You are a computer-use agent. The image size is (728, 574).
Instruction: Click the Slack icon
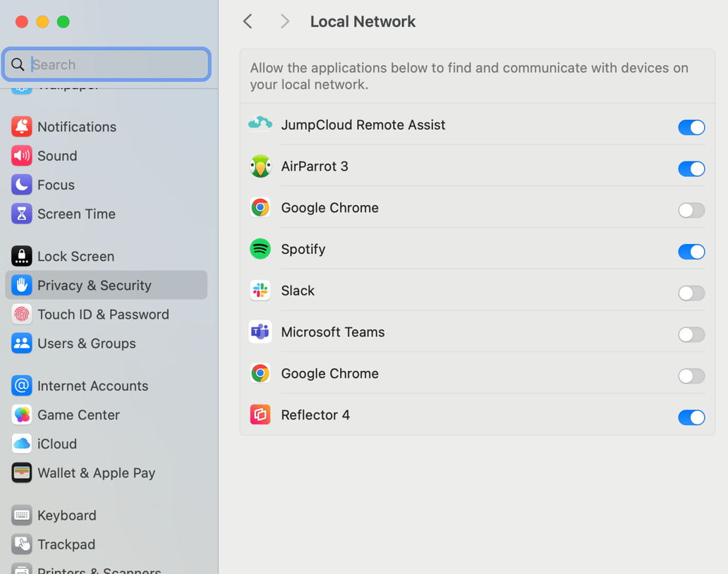pyautogui.click(x=260, y=291)
